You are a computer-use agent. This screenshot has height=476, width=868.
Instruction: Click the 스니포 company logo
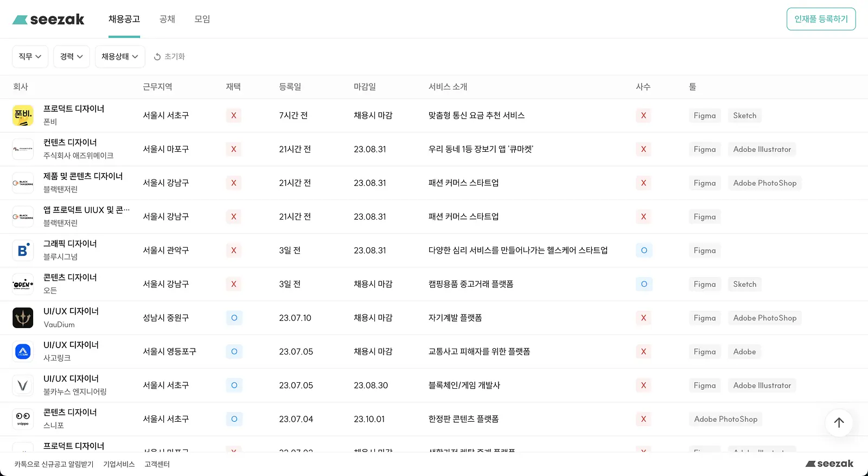coord(23,419)
